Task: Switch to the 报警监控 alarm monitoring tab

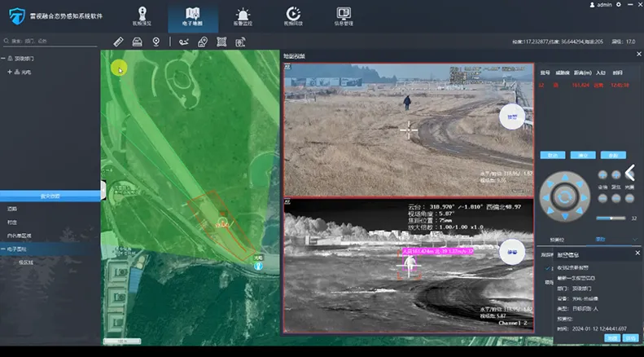Action: 243,16
